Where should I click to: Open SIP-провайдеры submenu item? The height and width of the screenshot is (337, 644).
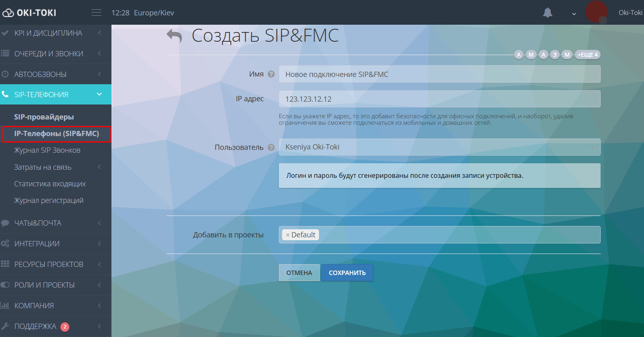(x=44, y=117)
